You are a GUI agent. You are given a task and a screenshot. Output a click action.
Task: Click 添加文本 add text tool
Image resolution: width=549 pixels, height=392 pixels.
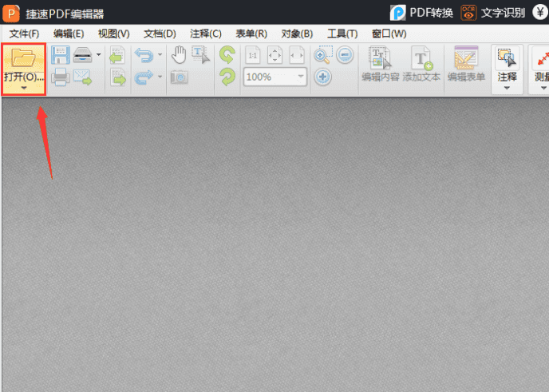[421, 64]
